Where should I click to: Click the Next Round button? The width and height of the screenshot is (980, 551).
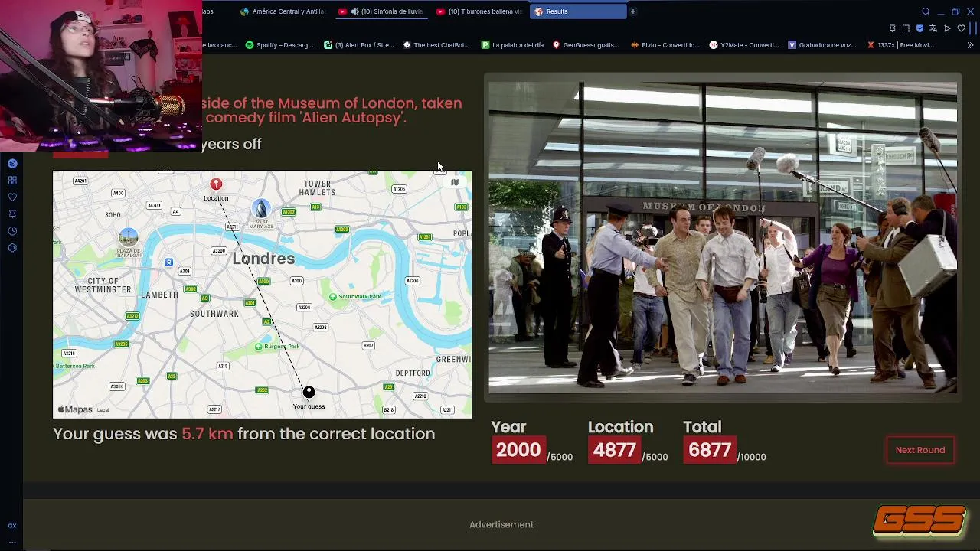point(920,450)
